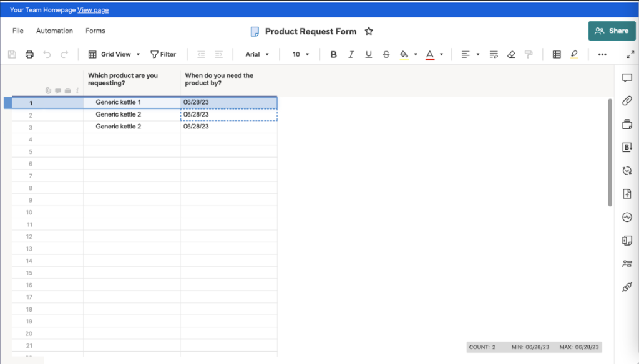The height and width of the screenshot is (364, 639).
Task: Open the Brandfolder panel
Action: coord(627,147)
